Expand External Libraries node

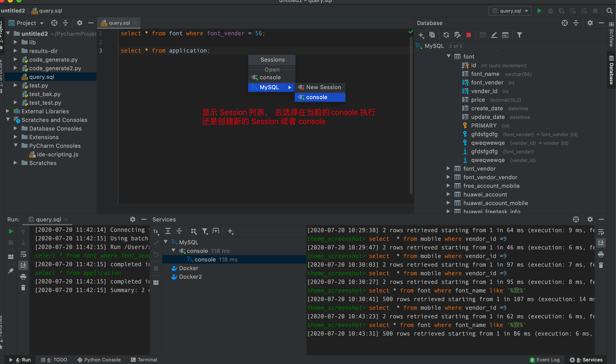tap(8, 111)
